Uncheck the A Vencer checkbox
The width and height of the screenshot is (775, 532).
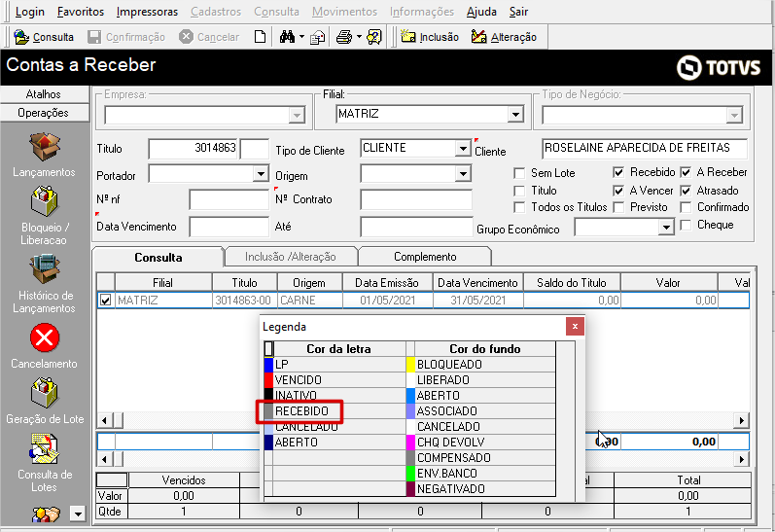[x=617, y=191]
